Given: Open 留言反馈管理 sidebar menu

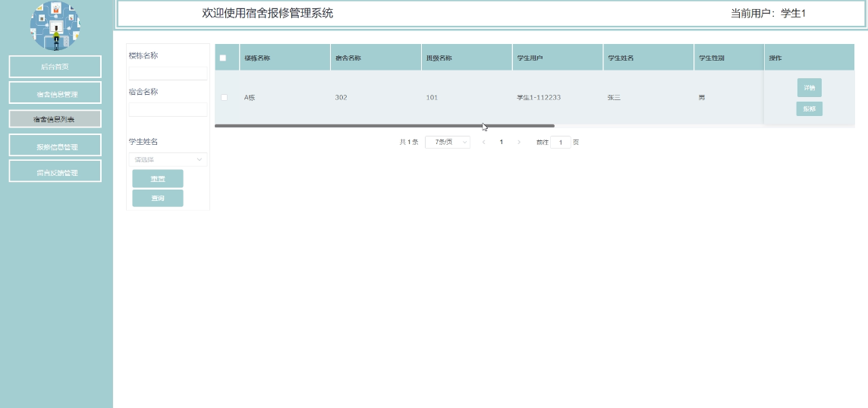Looking at the screenshot, I should click(x=55, y=171).
